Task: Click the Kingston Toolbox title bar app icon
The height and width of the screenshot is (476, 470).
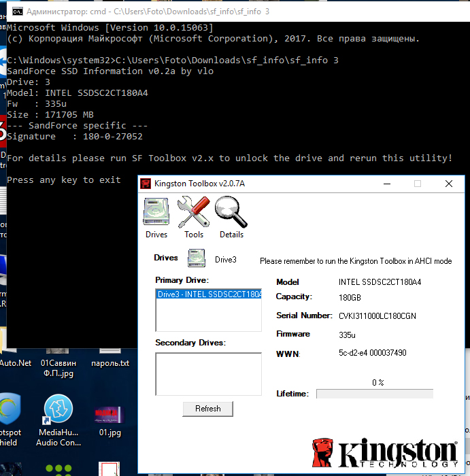Action: pos(146,184)
